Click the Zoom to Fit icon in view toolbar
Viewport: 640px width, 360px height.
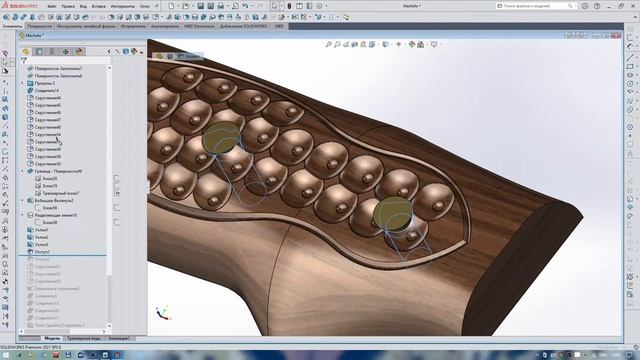(329, 44)
